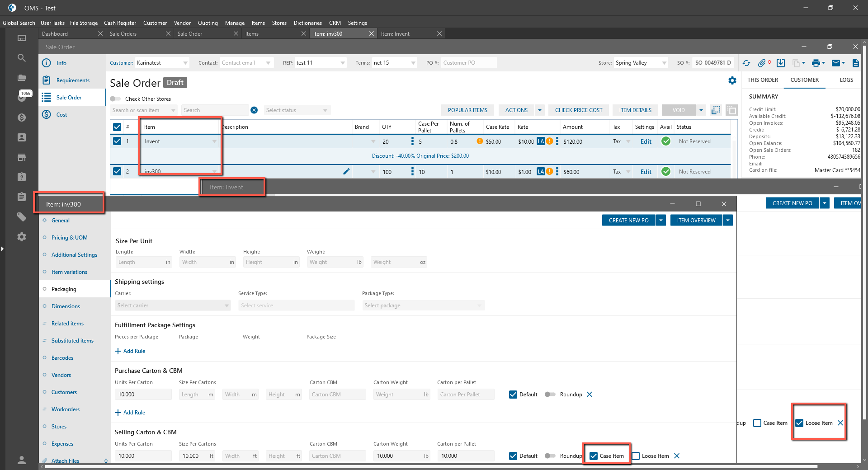This screenshot has width=868, height=470.
Task: Switch to the Sale Orders tab
Action: [x=123, y=34]
